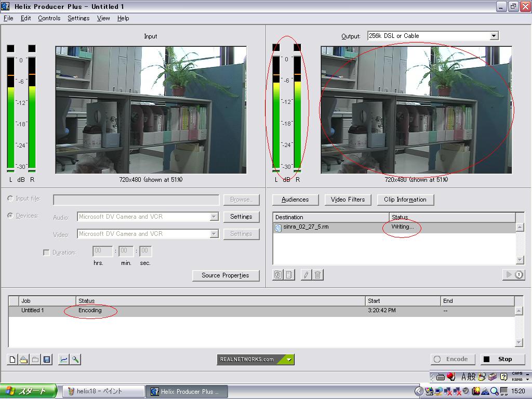Click the Audiences button
The image size is (532, 399).
point(295,199)
